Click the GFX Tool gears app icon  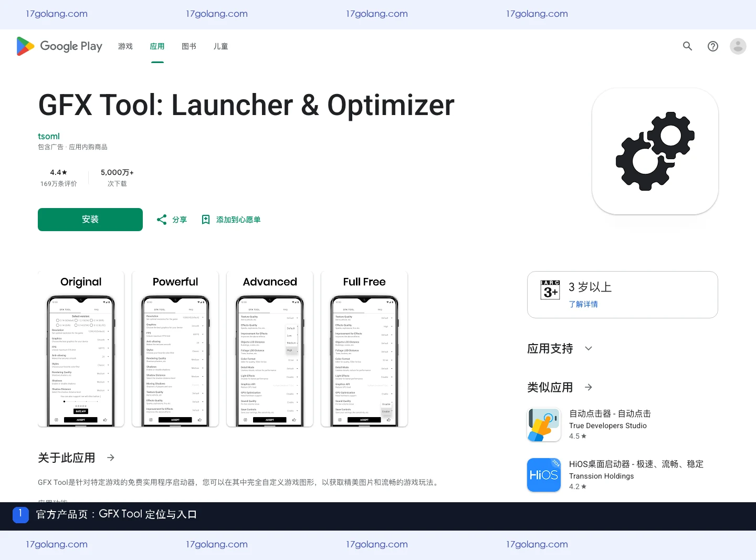pyautogui.click(x=655, y=151)
